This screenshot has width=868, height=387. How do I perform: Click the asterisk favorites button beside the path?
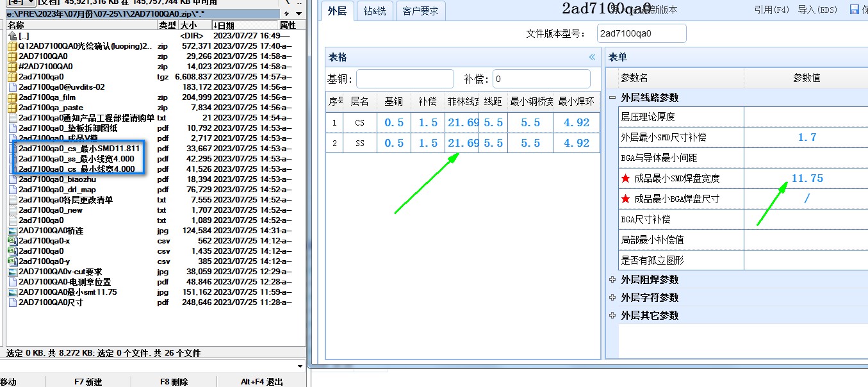(286, 13)
